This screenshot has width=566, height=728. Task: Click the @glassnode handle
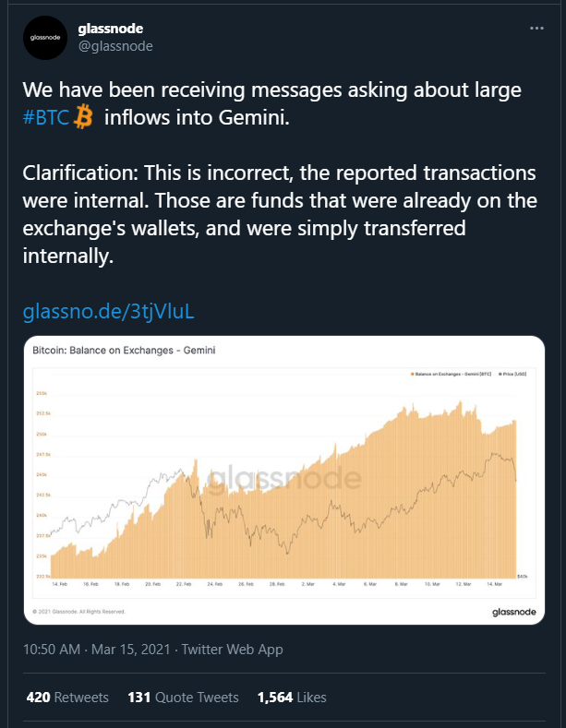[x=115, y=46]
